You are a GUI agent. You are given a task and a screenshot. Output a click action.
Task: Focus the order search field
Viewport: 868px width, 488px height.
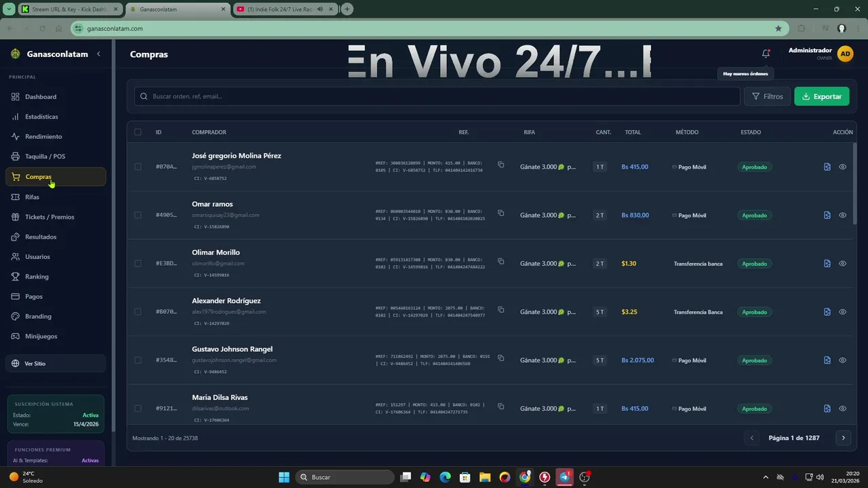(437, 96)
